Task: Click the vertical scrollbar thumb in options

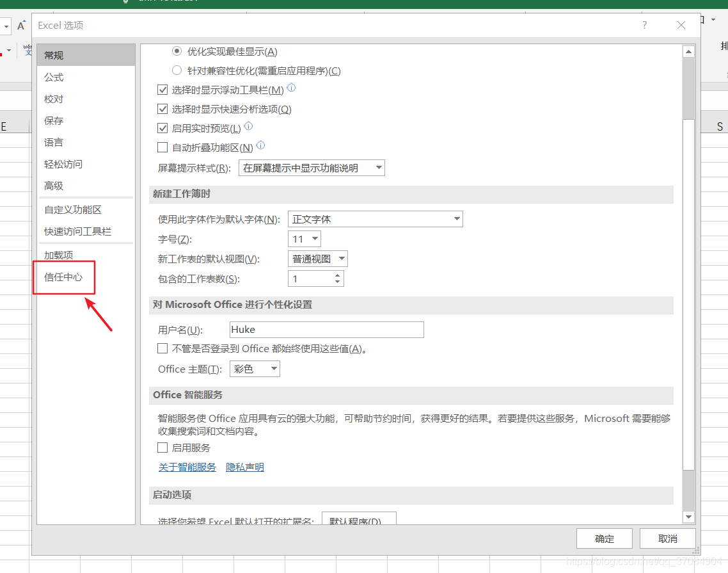Action: click(688, 295)
